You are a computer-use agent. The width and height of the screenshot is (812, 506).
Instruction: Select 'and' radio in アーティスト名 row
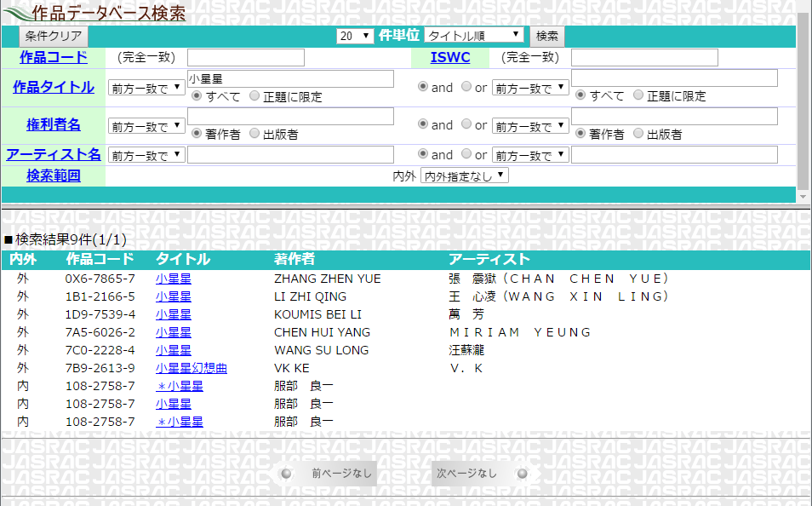(x=423, y=154)
